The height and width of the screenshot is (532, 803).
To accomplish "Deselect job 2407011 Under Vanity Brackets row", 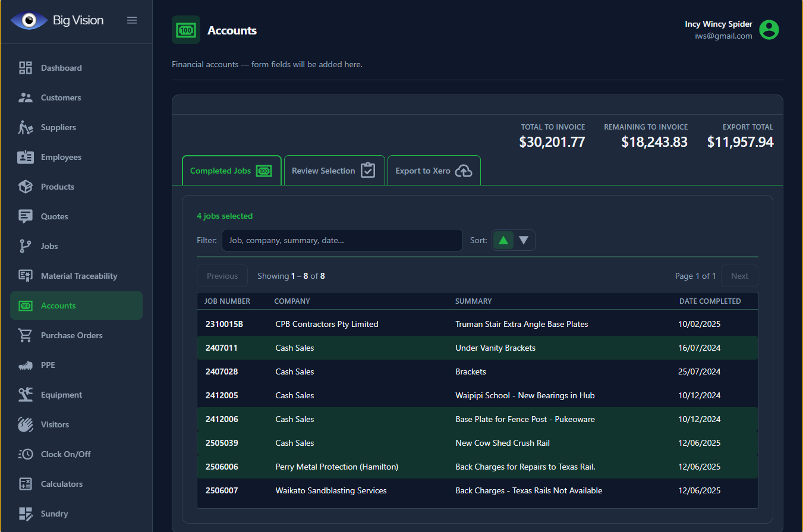I will point(477,348).
